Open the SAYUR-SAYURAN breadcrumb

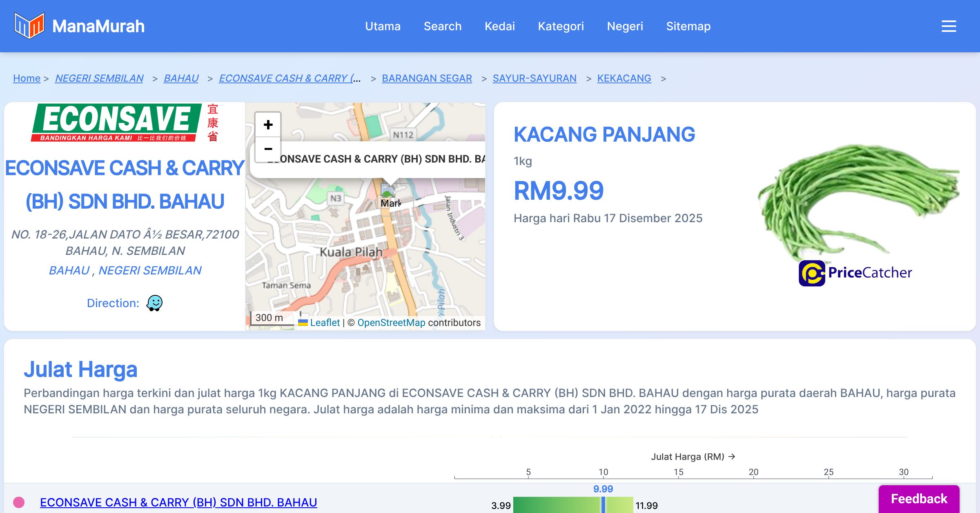(534, 78)
